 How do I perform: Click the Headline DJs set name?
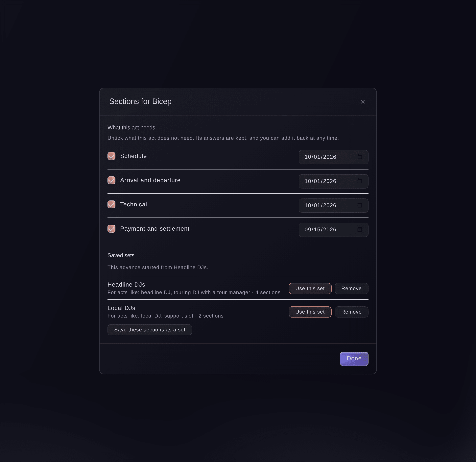126,285
